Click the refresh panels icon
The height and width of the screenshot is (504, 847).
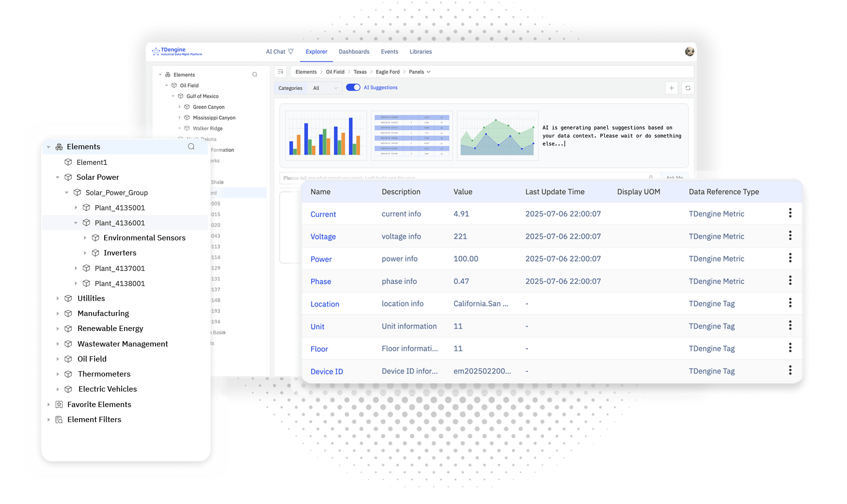[688, 88]
